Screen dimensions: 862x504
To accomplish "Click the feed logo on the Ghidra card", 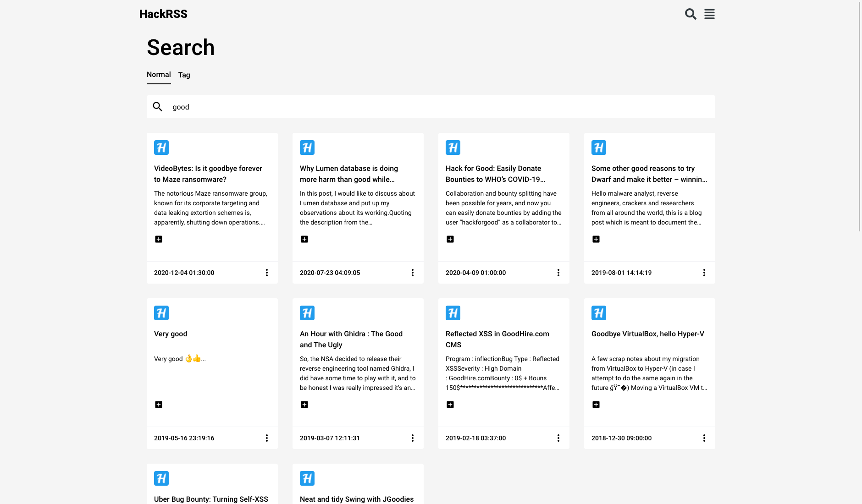I will (307, 313).
